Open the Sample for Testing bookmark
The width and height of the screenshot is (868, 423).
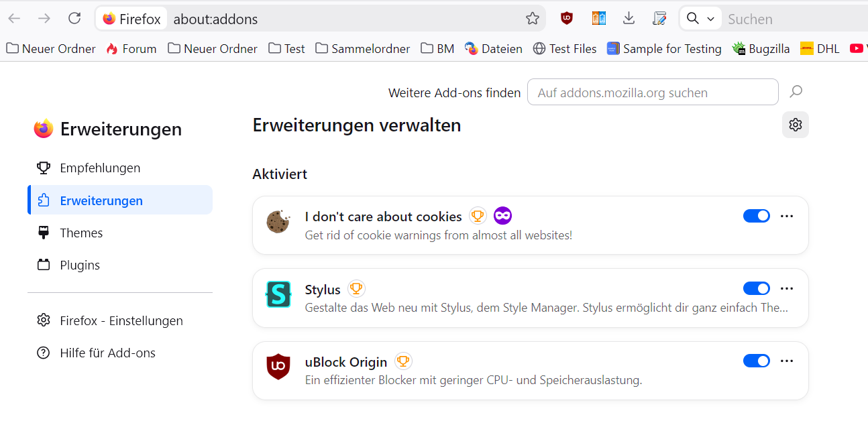664,48
